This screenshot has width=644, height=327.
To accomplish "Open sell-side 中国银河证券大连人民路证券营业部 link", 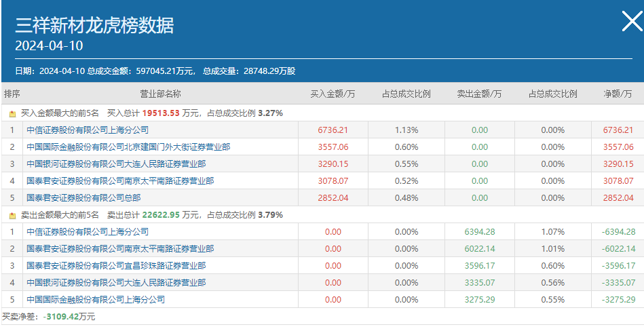I will pos(116,283).
